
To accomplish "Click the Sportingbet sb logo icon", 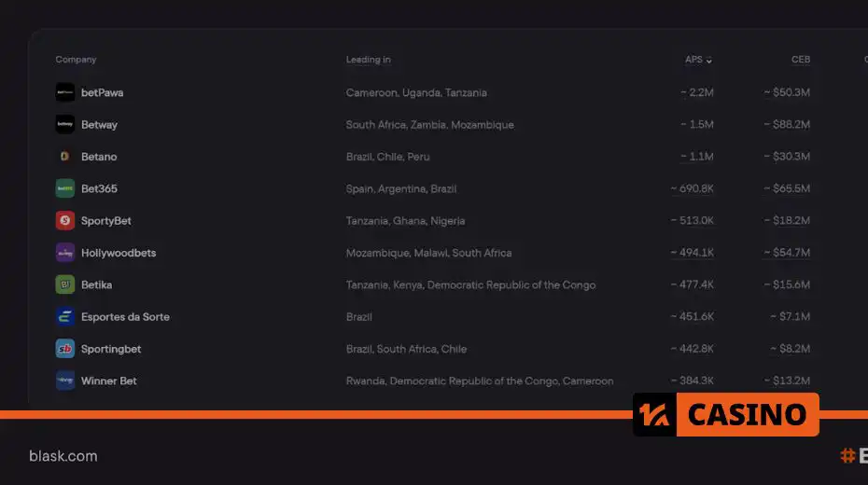I will tap(64, 349).
